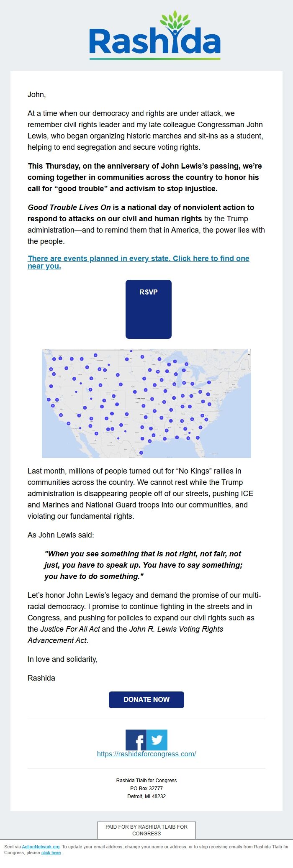Visit the rashidaforcongress.com link
Screen dimensions: 293x868
[146, 754]
